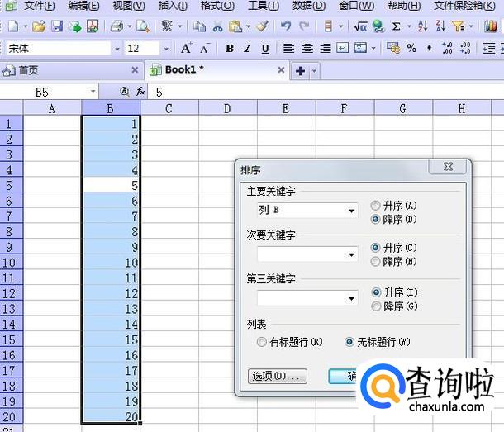The width and height of the screenshot is (504, 432).
Task: Click the Copy icon
Action: click(x=199, y=26)
